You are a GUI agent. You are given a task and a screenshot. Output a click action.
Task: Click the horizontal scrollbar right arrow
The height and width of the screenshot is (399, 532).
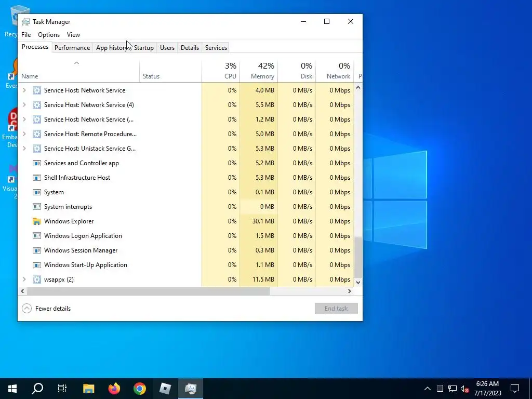coord(350,291)
